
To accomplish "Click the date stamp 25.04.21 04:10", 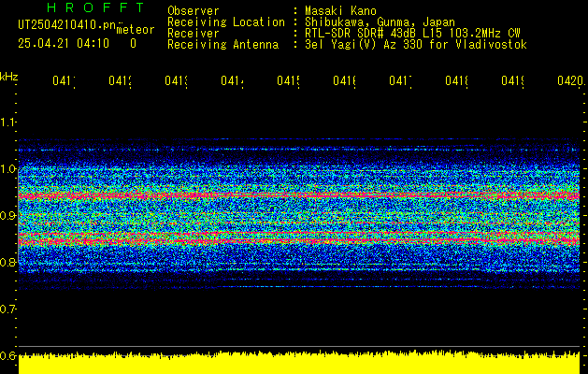I will [64, 44].
